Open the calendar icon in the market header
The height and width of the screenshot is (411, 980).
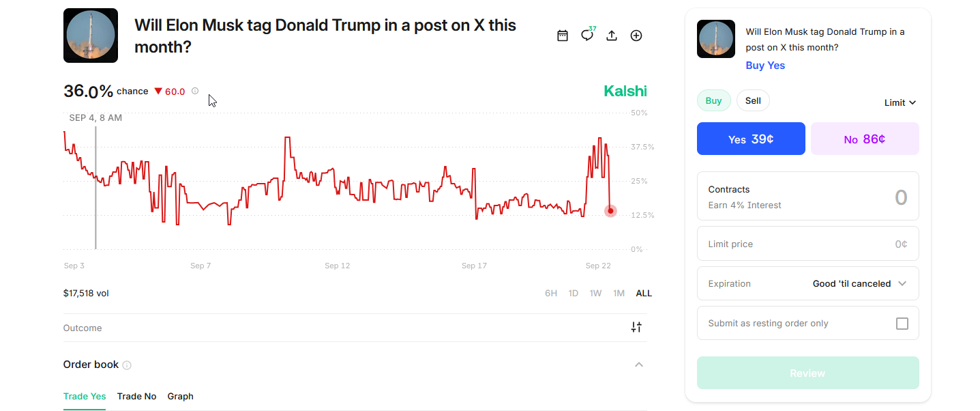tap(563, 36)
